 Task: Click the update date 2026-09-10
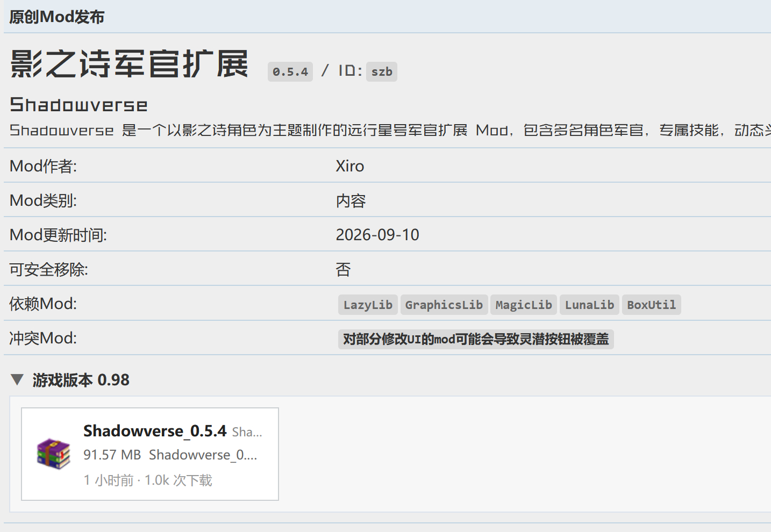click(x=377, y=235)
